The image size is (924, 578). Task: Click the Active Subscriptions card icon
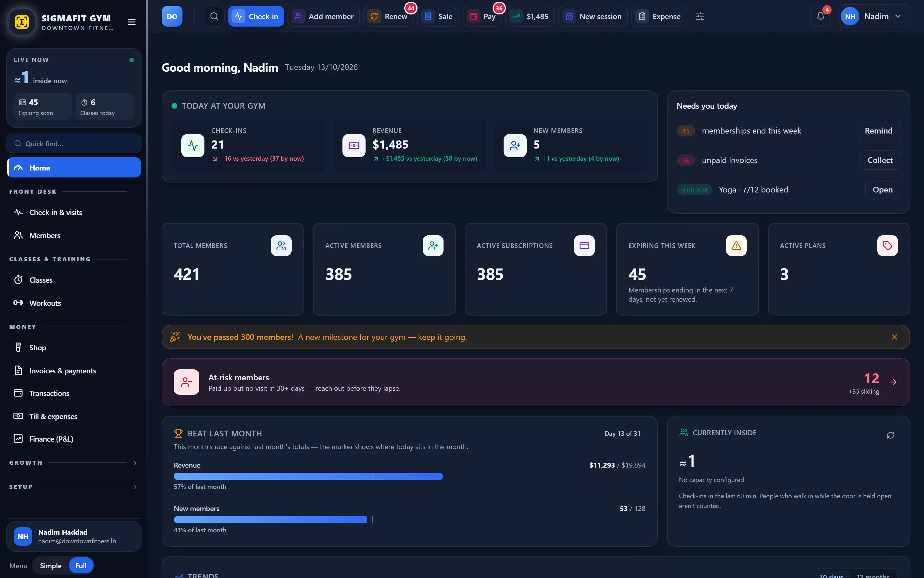584,245
